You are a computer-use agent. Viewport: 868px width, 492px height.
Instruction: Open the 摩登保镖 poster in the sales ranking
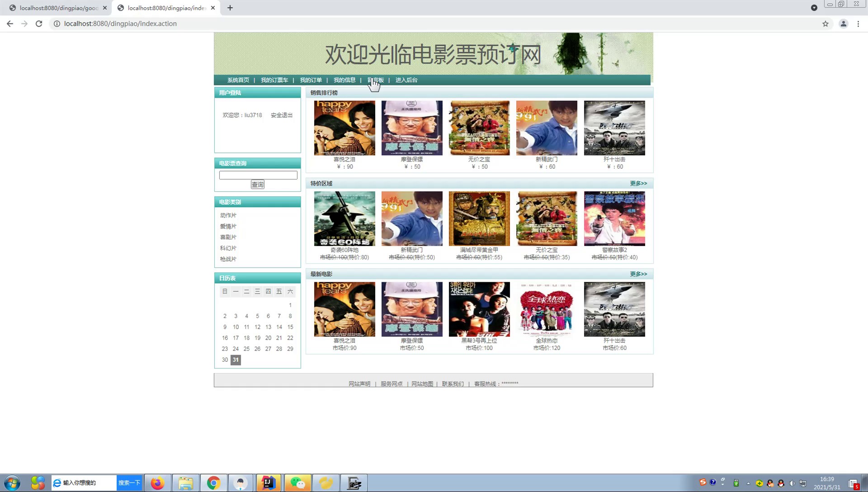tap(412, 128)
